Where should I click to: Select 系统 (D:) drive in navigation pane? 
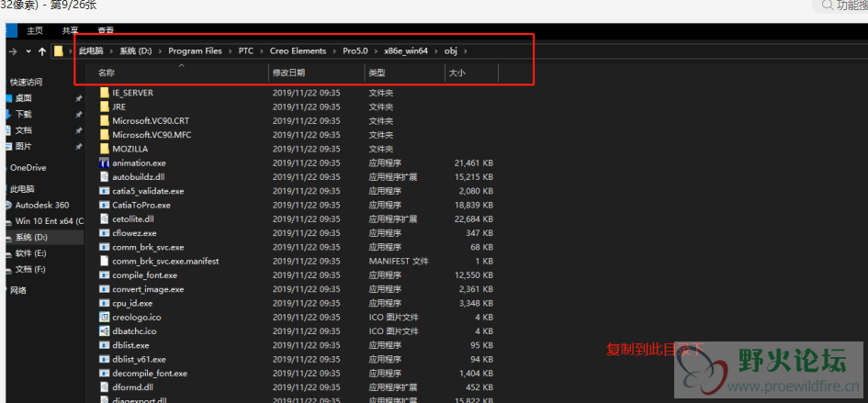31,237
